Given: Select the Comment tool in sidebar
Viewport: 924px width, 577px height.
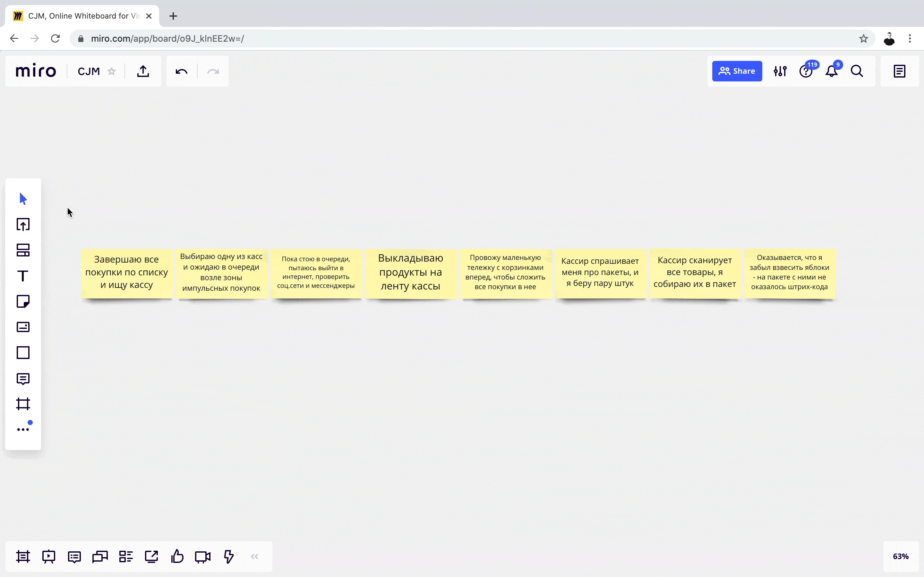Looking at the screenshot, I should (23, 379).
